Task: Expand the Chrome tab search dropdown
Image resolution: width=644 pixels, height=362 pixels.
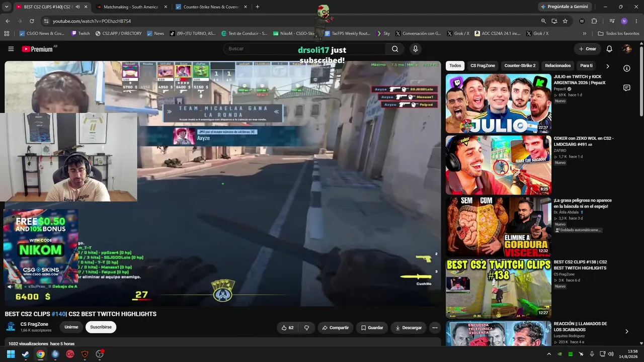Action: click(7, 7)
